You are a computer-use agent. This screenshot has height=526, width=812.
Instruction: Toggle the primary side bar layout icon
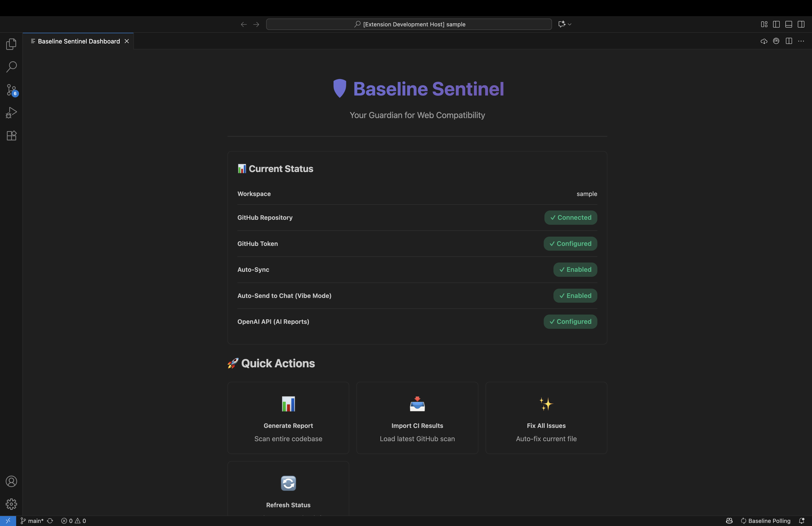click(x=776, y=24)
